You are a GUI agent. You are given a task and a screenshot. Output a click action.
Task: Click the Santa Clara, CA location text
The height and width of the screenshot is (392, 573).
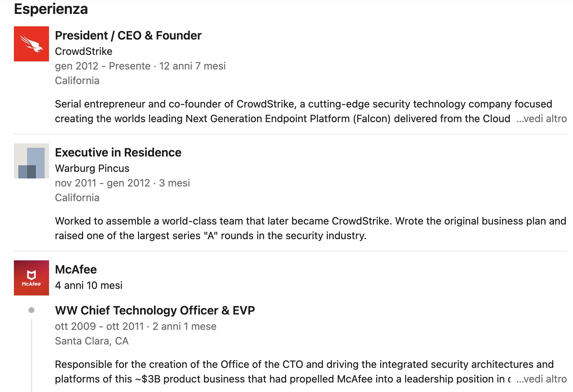pos(91,341)
